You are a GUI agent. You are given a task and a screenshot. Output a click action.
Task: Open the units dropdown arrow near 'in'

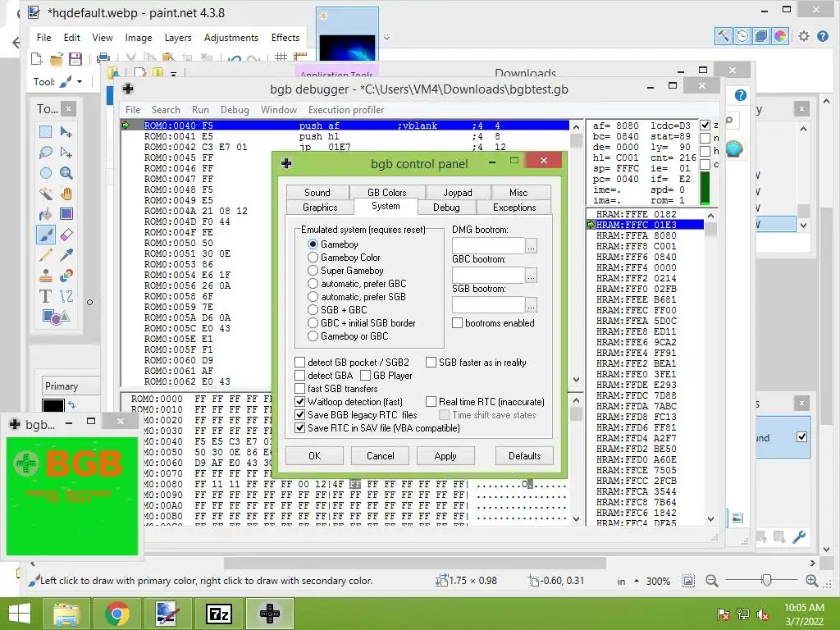pos(637,581)
